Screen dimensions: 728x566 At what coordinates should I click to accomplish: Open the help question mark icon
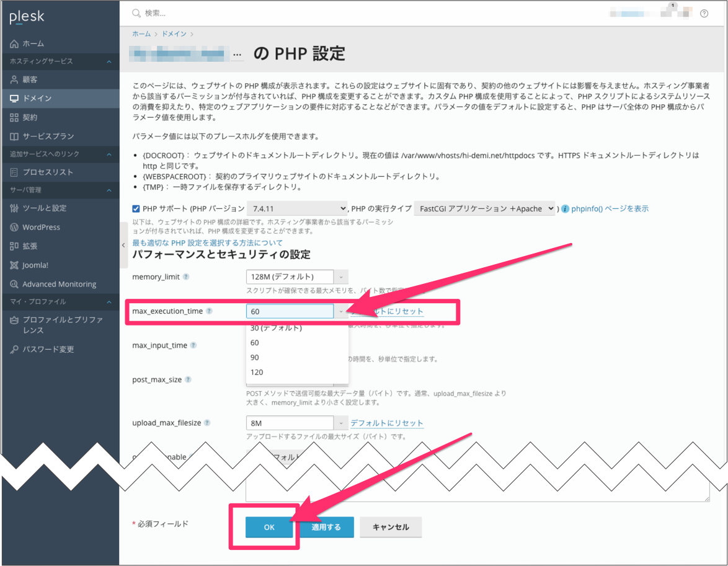tap(704, 14)
